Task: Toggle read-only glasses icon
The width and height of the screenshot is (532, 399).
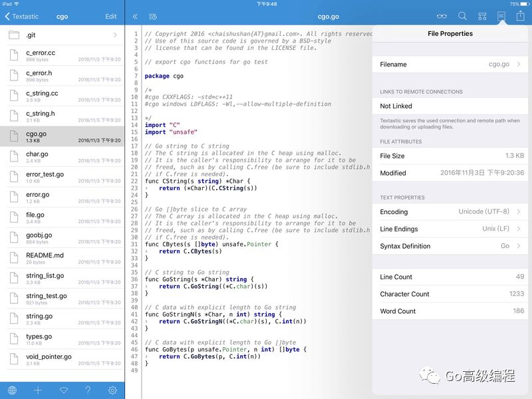Action: [442, 16]
